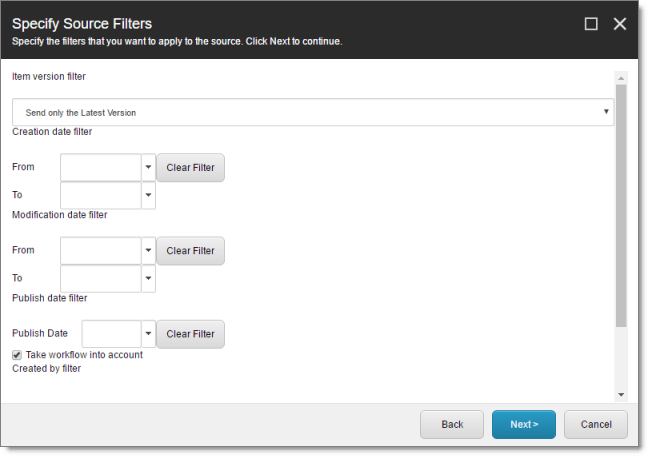Open the Publish Date picker arrow
Image resolution: width=648 pixels, height=456 pixels.
[x=148, y=334]
